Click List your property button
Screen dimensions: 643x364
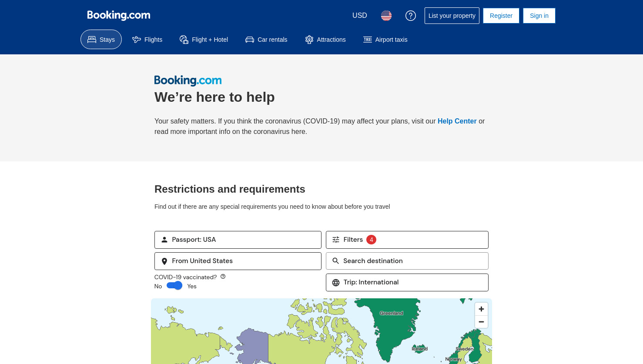[452, 16]
